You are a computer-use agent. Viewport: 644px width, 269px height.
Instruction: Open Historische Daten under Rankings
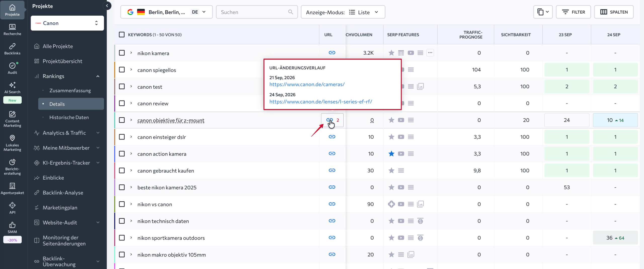click(69, 117)
